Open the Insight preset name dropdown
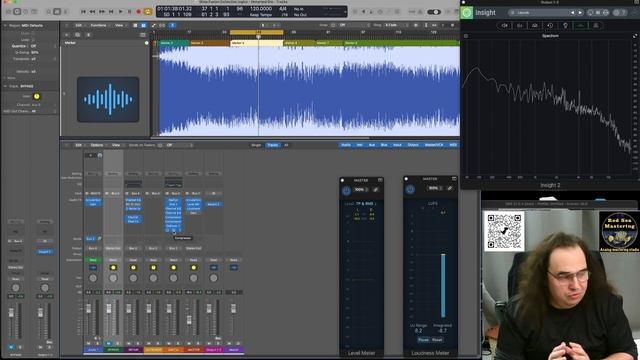The image size is (640, 360). coord(539,13)
